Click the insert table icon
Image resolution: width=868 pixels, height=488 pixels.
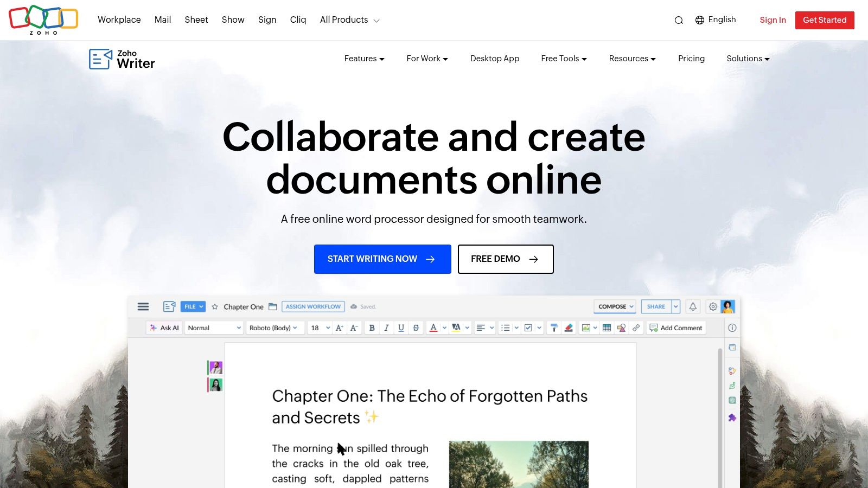coord(607,328)
